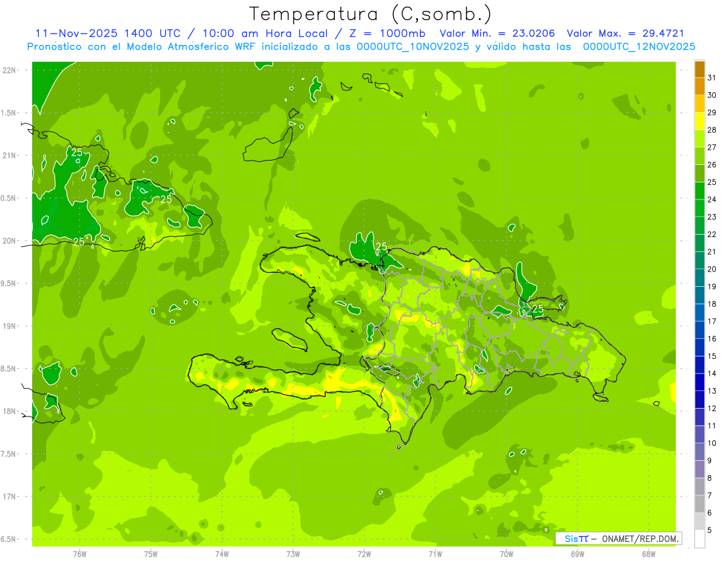Click the '68W' longitude label
This screenshot has height=562, width=728.
tap(649, 554)
